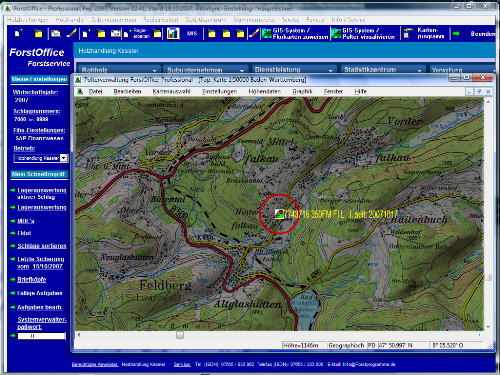
Task: Click the Systemverwalter-Passwort input field
Action: (42, 336)
